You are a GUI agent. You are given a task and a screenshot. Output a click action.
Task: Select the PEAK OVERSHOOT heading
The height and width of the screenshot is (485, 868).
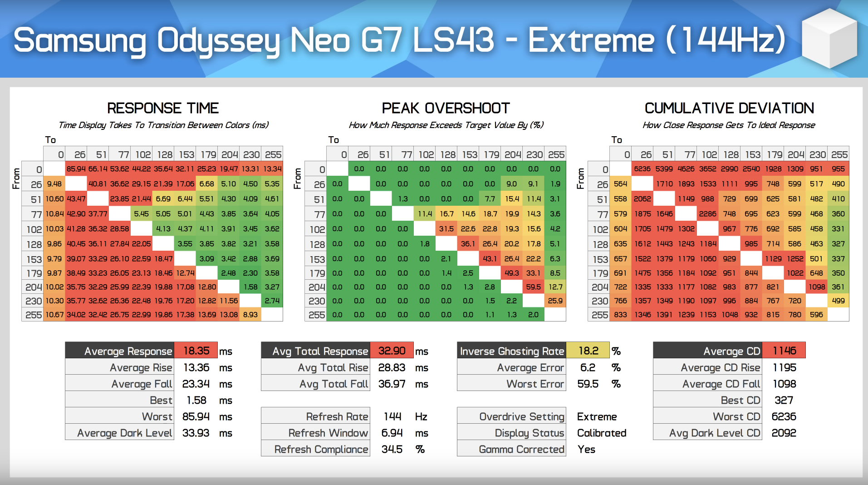(x=446, y=108)
